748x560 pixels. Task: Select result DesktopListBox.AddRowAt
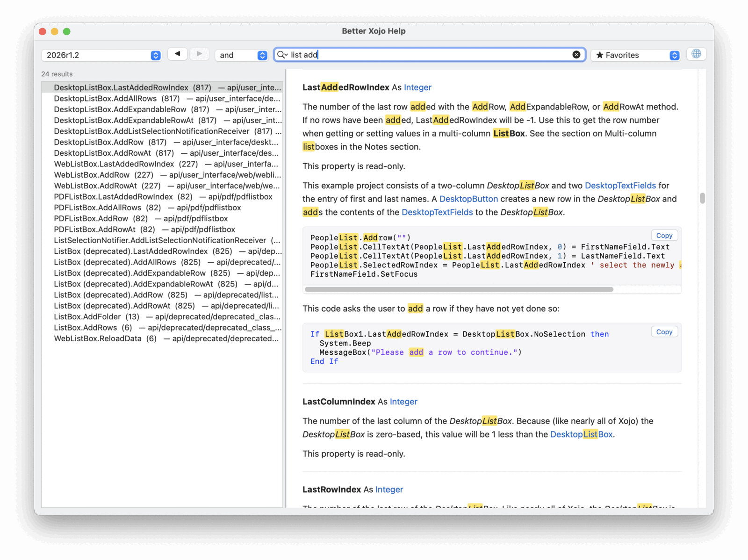162,153
